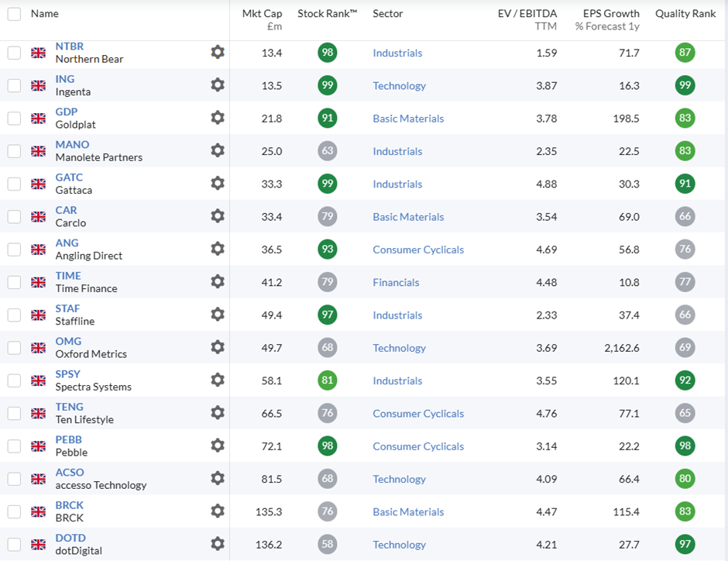Open the settings gear for Northern Bear

(218, 52)
